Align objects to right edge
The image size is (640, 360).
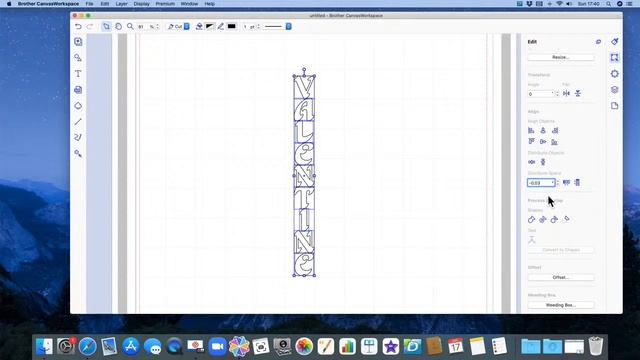coord(555,131)
